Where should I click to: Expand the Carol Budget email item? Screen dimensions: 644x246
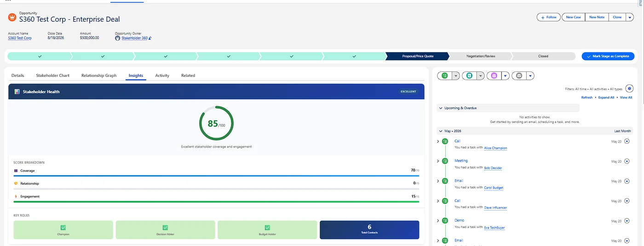tap(438, 181)
